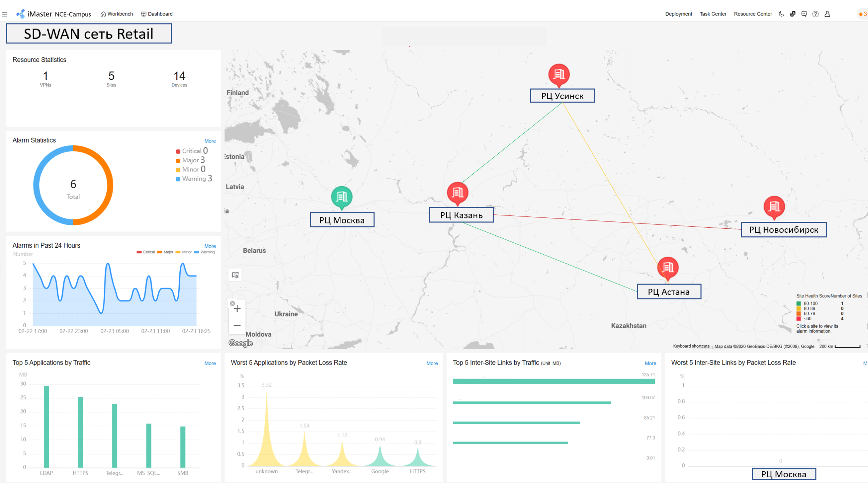Open the help question mark icon
This screenshot has height=483, width=868.
[815, 14]
